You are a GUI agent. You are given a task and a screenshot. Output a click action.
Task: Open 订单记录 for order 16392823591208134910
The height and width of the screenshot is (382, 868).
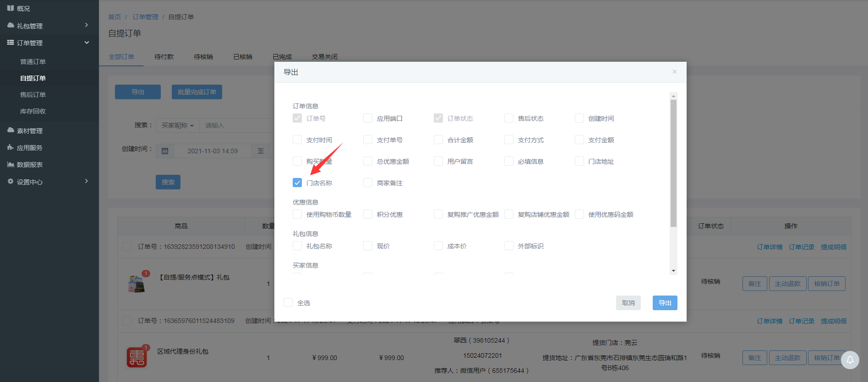pyautogui.click(x=802, y=247)
